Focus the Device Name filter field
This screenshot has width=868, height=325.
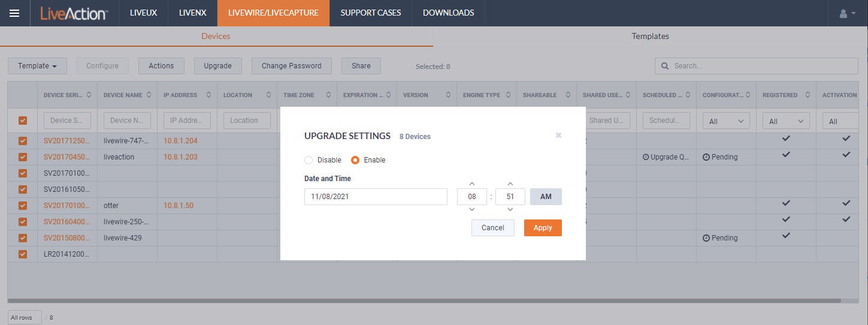127,121
